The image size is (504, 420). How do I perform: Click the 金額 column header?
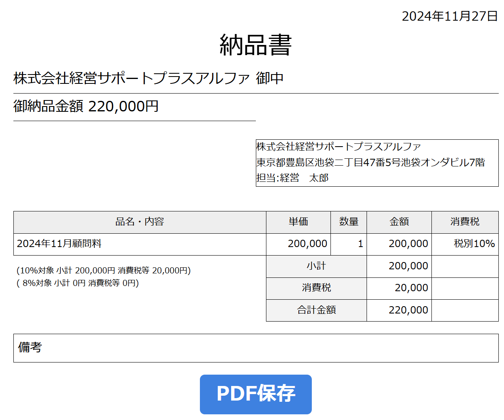click(x=399, y=222)
